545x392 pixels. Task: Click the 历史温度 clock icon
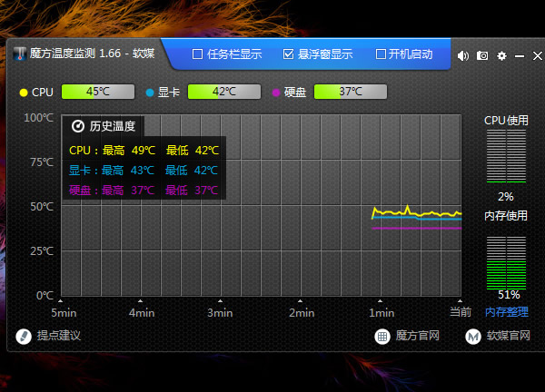[77, 126]
